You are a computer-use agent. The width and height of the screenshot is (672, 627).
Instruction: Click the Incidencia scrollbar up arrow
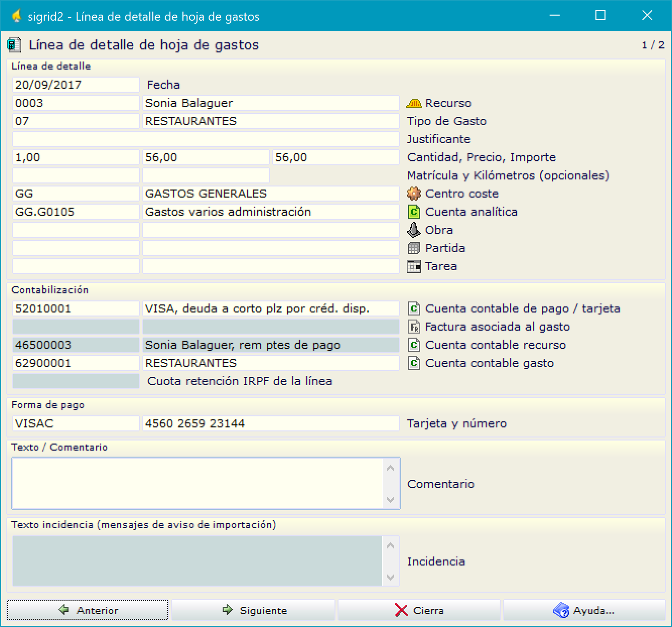click(x=390, y=546)
